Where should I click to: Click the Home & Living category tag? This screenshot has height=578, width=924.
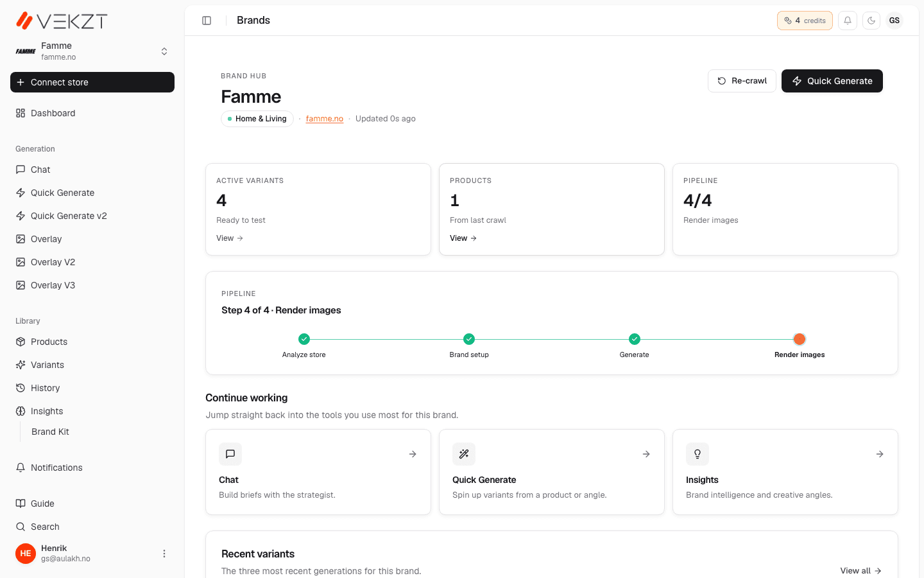point(257,119)
